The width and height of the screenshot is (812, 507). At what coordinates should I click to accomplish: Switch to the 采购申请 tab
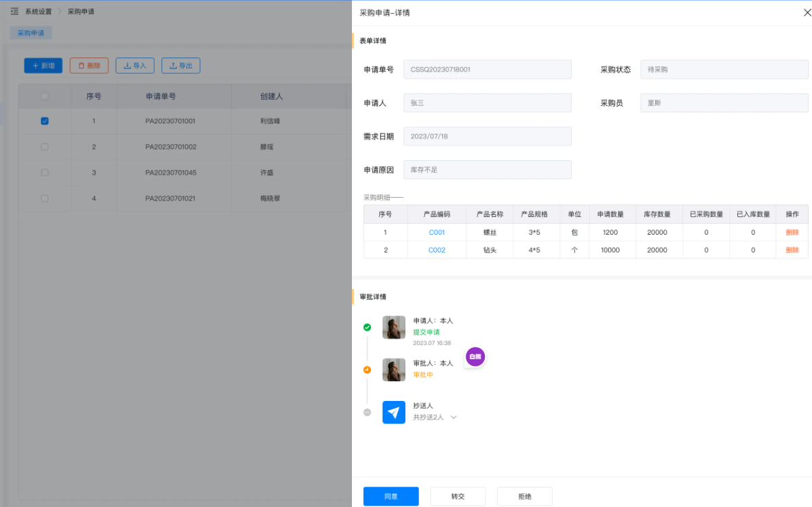pyautogui.click(x=31, y=33)
